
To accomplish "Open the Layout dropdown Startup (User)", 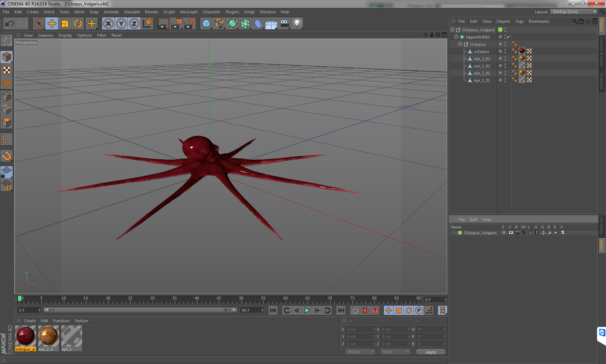I will click(574, 12).
